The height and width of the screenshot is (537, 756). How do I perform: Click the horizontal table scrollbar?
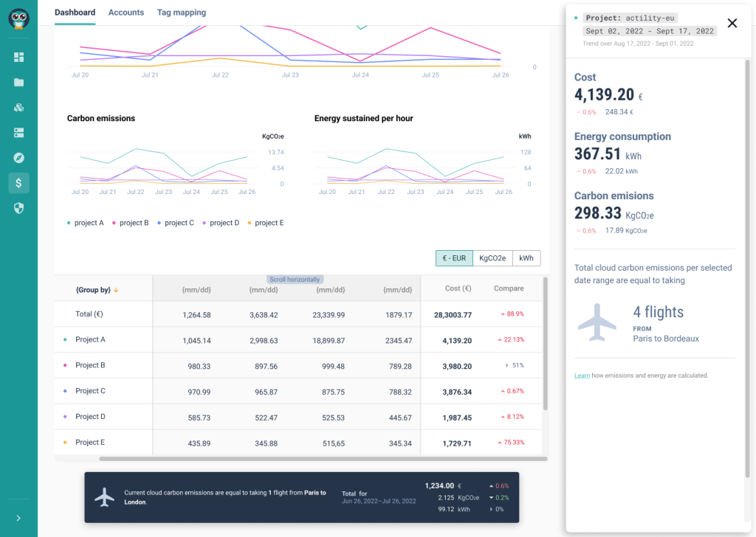click(x=323, y=459)
